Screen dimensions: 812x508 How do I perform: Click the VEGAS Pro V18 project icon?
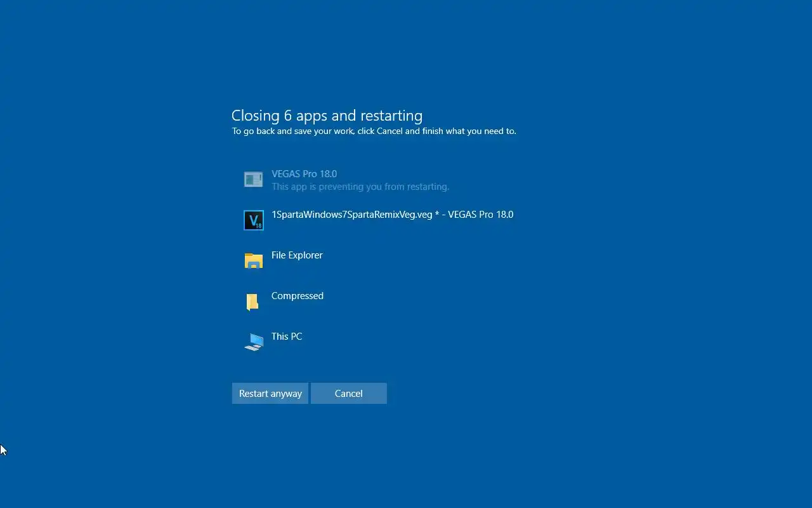(x=254, y=220)
